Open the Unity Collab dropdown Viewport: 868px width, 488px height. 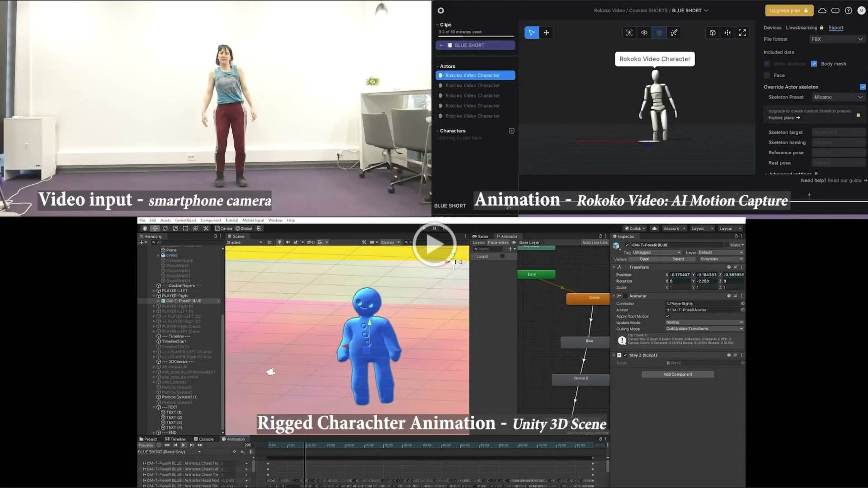coord(635,229)
